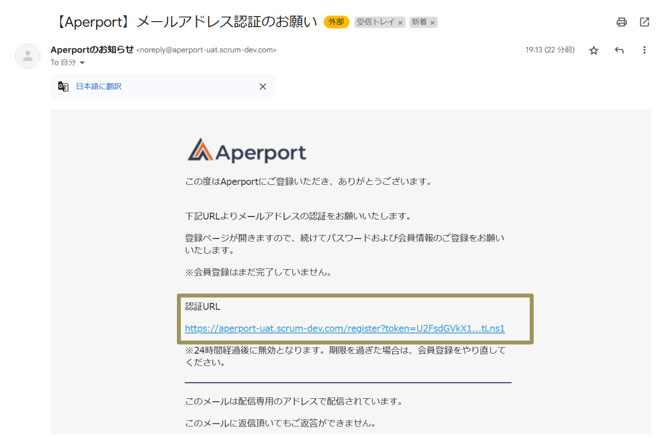Print this email with the printer icon
The image size is (670, 438).
(x=621, y=22)
